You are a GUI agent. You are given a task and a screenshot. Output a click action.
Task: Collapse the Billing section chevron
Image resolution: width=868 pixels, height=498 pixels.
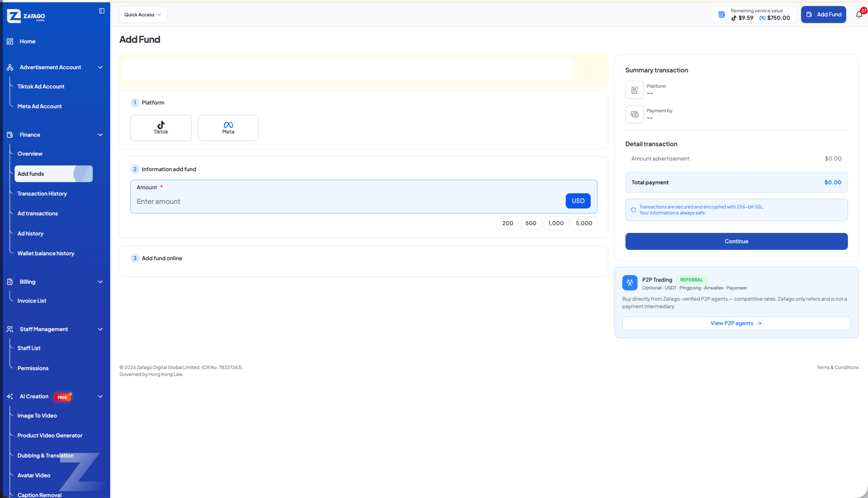(100, 282)
